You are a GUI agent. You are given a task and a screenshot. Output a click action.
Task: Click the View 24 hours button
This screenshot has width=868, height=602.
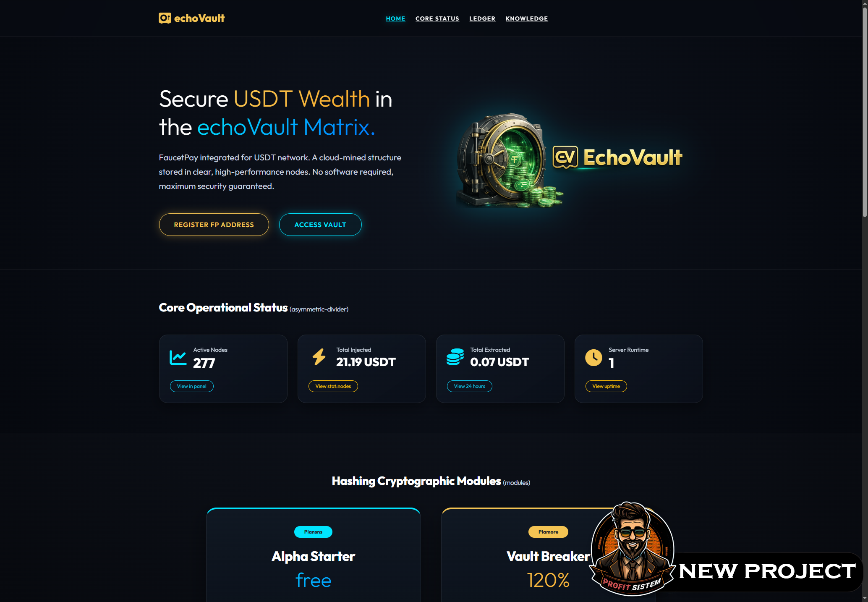click(469, 386)
